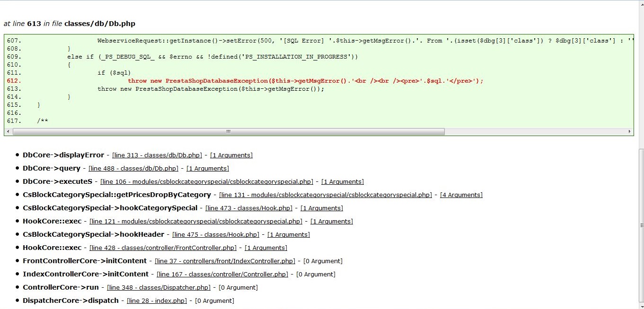This screenshot has width=644, height=309.
Task: Select text DbCore->executeS
Action: click(57, 181)
